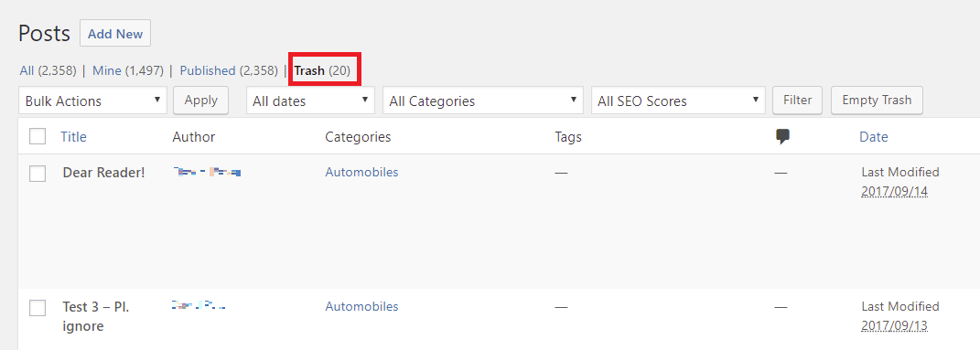Click the Add New button
This screenshot has width=980, height=350.
(115, 34)
